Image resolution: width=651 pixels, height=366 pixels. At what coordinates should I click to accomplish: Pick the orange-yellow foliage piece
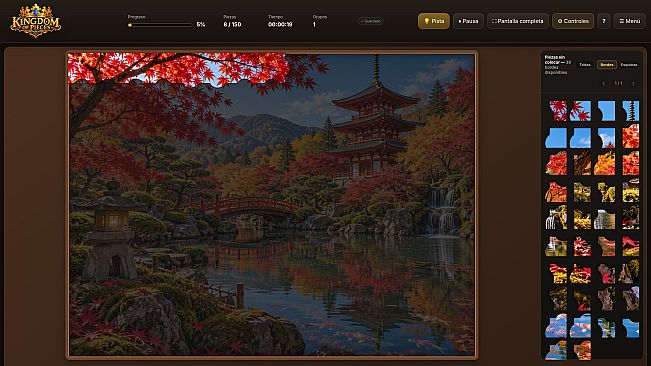[604, 163]
